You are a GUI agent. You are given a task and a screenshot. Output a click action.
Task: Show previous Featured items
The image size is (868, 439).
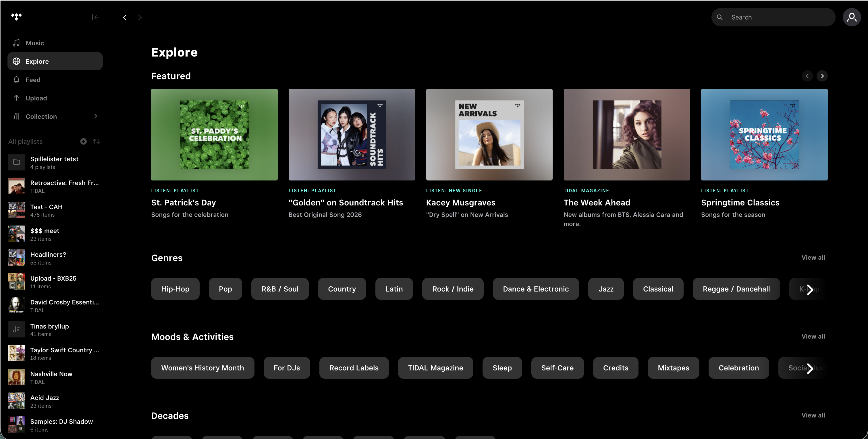click(807, 76)
